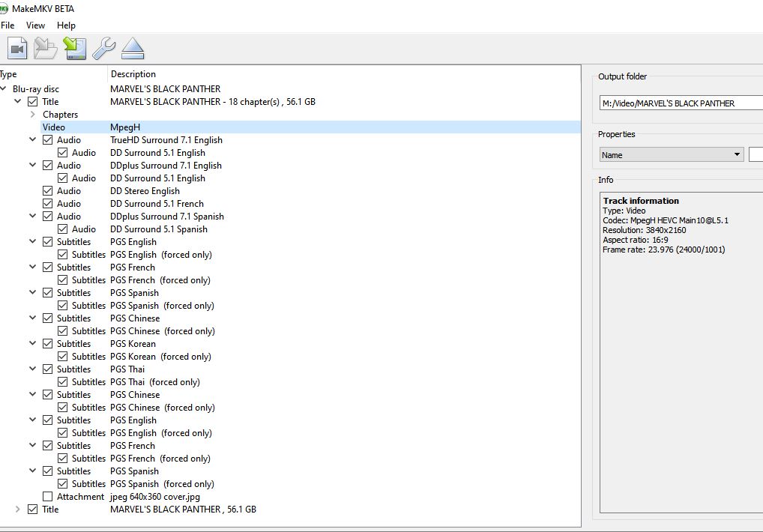Click 'Codec: MpegH HEVC Main10@L5.1' info line

tap(666, 220)
